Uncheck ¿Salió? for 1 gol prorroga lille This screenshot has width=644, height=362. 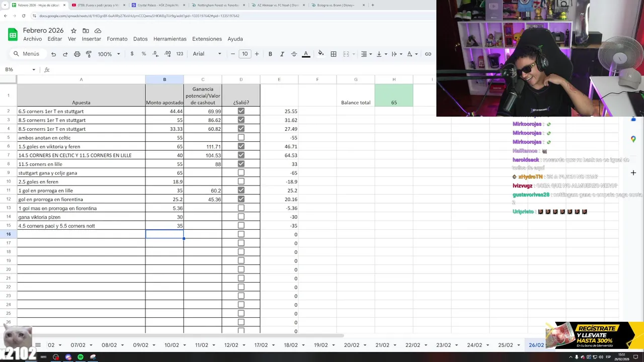click(x=241, y=190)
